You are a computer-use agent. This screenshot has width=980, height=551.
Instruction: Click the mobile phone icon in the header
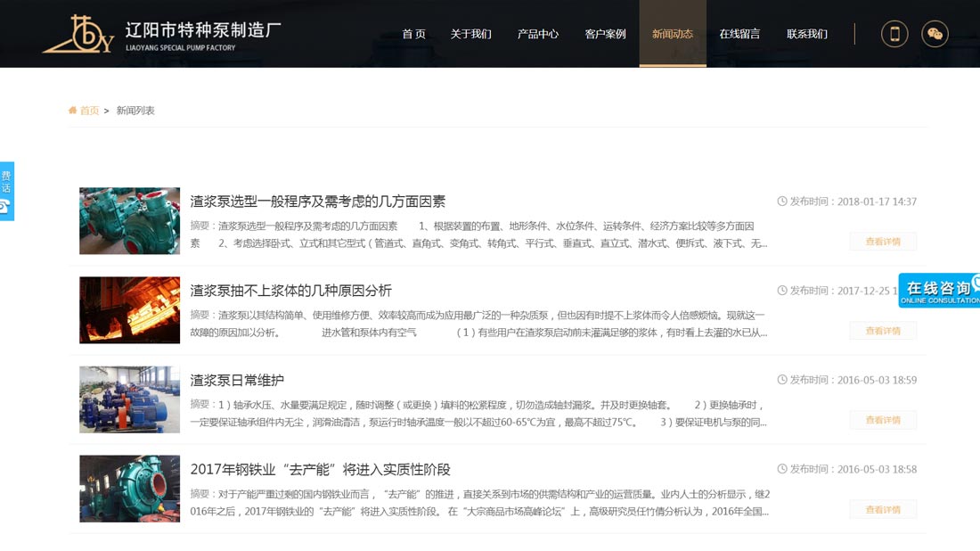pyautogui.click(x=894, y=33)
